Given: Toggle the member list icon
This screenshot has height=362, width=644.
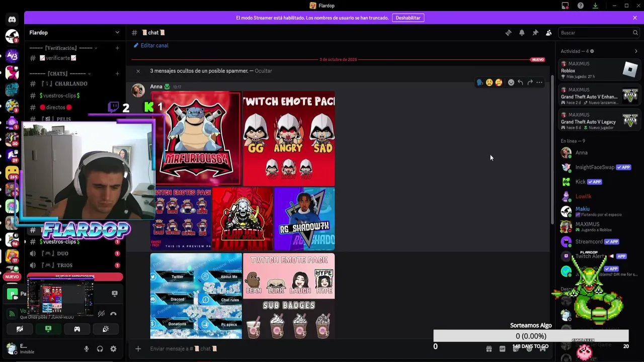Looking at the screenshot, I should (x=549, y=33).
